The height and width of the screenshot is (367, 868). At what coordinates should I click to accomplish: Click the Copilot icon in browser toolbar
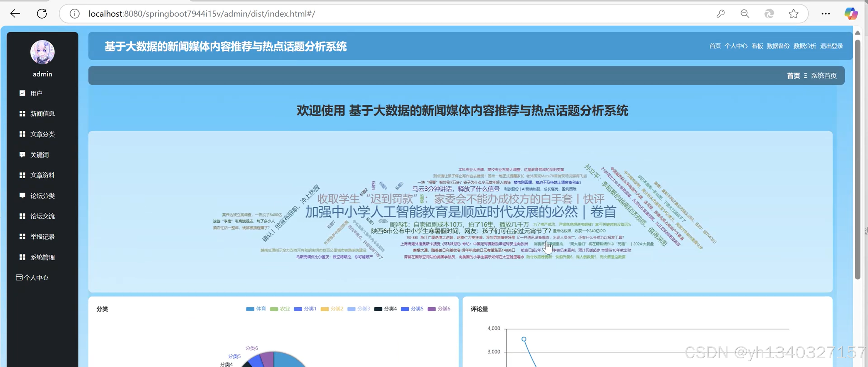[x=851, y=13]
